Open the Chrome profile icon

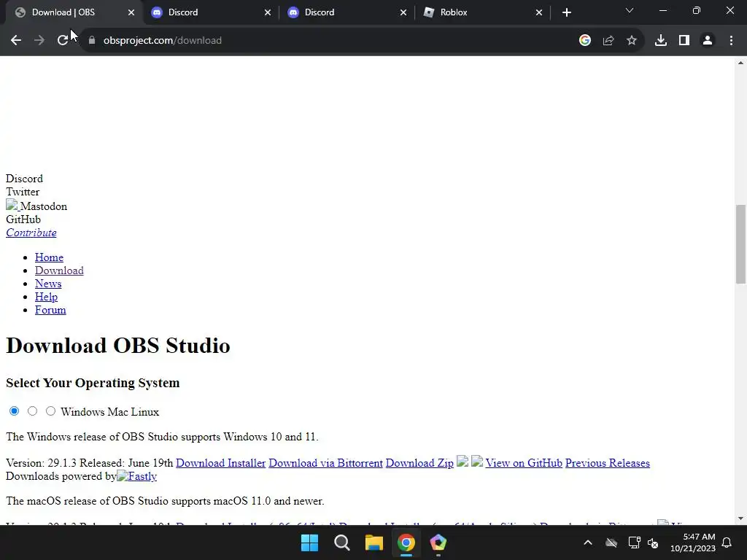point(708,41)
